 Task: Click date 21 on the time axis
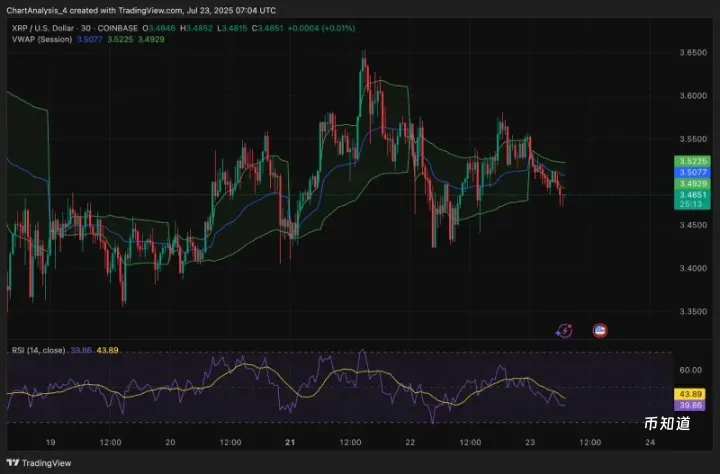pyautogui.click(x=291, y=441)
